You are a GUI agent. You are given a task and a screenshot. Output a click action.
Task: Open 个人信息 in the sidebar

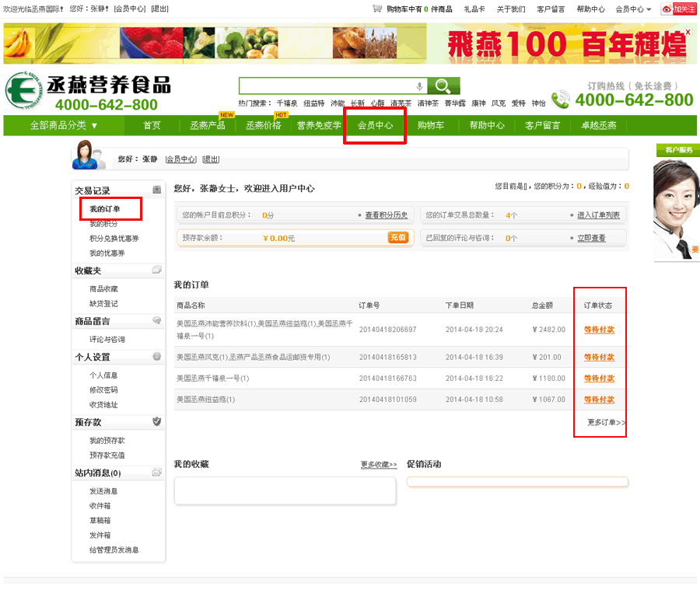pyautogui.click(x=103, y=375)
